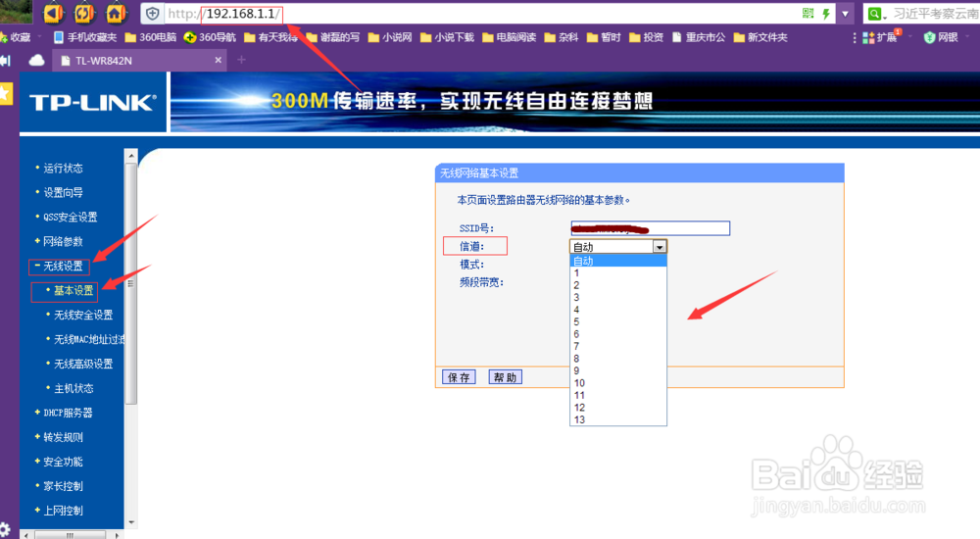Click the browser home button
980x539 pixels.
(x=115, y=13)
